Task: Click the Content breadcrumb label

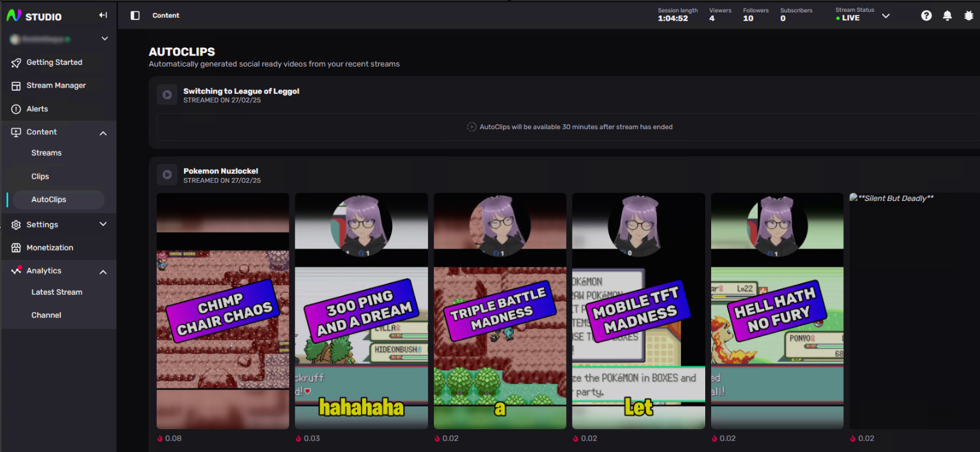Action: [166, 15]
